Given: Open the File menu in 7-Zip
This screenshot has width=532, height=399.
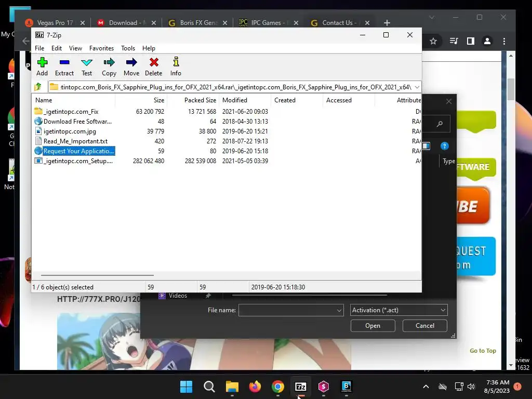Looking at the screenshot, I should (x=39, y=48).
